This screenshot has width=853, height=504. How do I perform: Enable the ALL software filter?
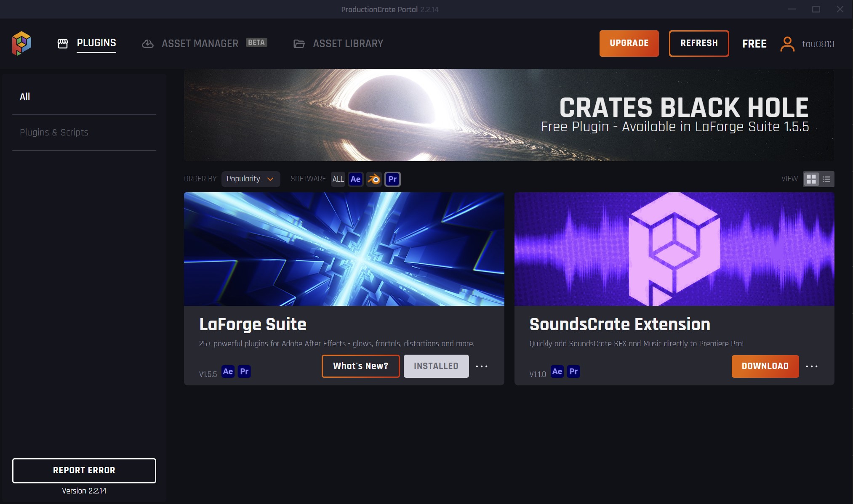click(x=338, y=179)
